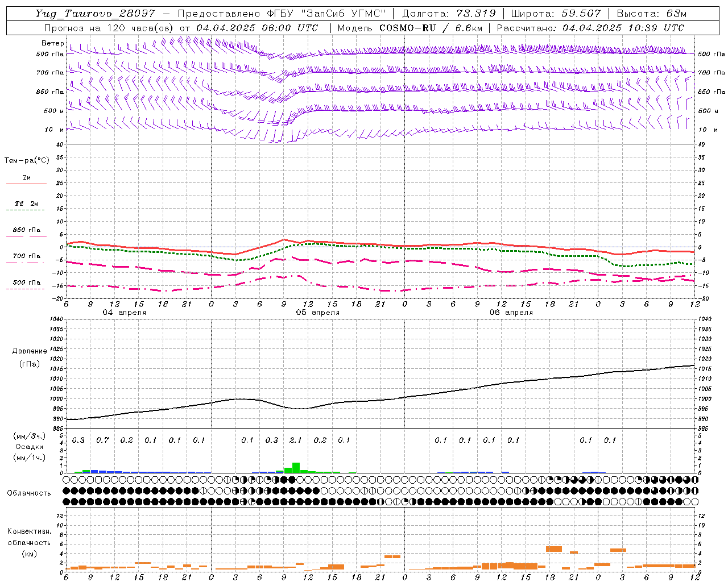Viewport: 728px width, 582px height.
Task: Select the latitude value Широта: 59.507
Action: click(556, 14)
